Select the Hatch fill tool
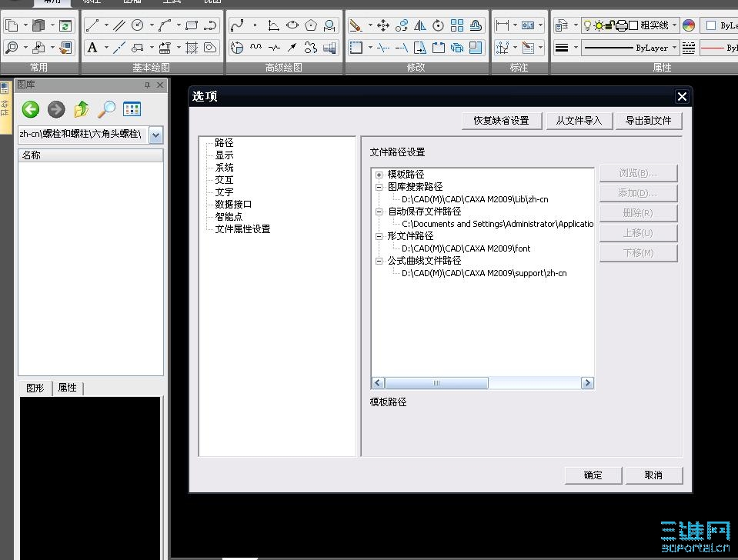 click(192, 48)
